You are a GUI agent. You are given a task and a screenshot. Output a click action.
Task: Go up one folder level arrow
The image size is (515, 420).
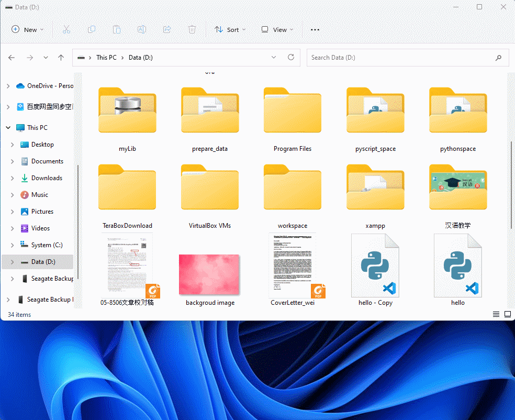coord(61,58)
